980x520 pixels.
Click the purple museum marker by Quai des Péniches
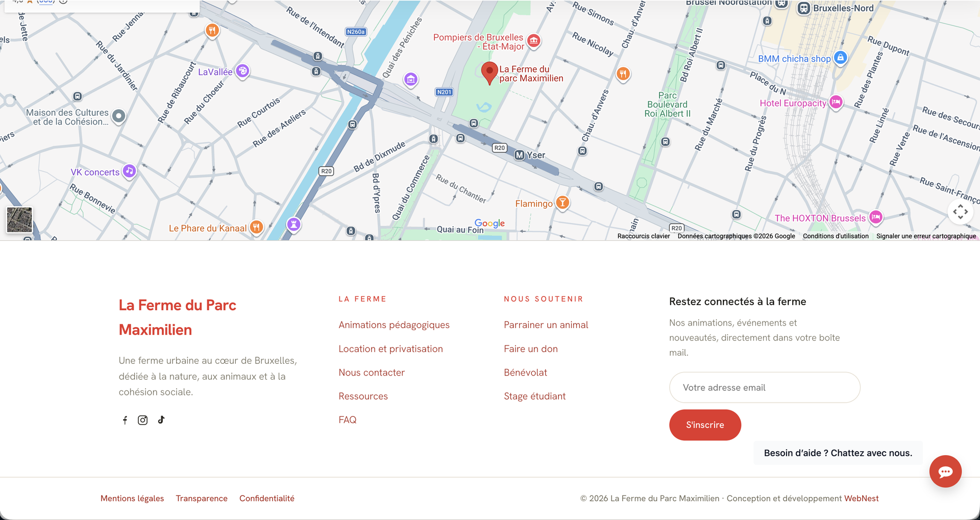(x=411, y=80)
